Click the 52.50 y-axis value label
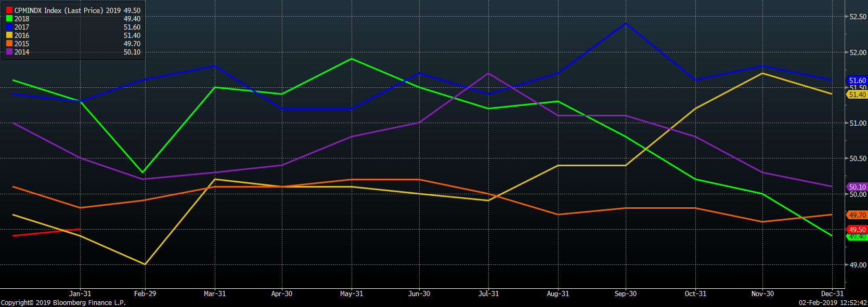Screen dimensions: 868x307 pyautogui.click(x=858, y=17)
